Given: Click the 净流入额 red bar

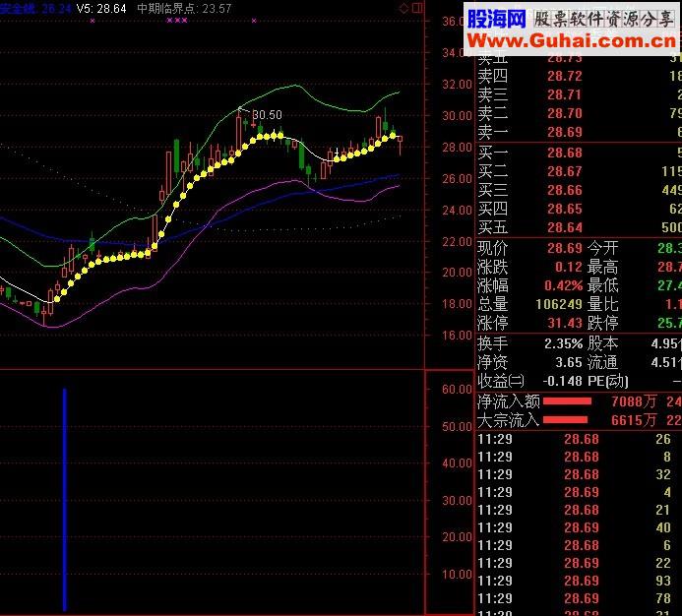Looking at the screenshot, I should coord(567,401).
